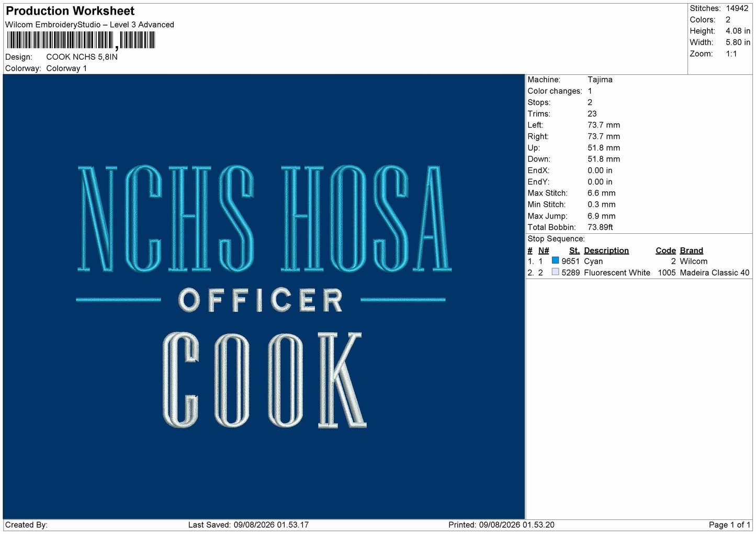Click the 'Brand' column header
756x534 pixels.
[x=691, y=251]
